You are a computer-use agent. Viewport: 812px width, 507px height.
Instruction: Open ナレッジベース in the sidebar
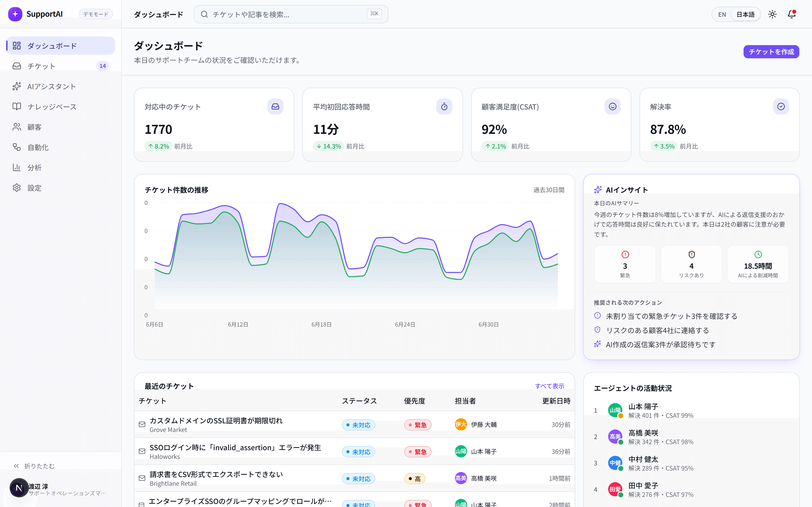[61, 107]
